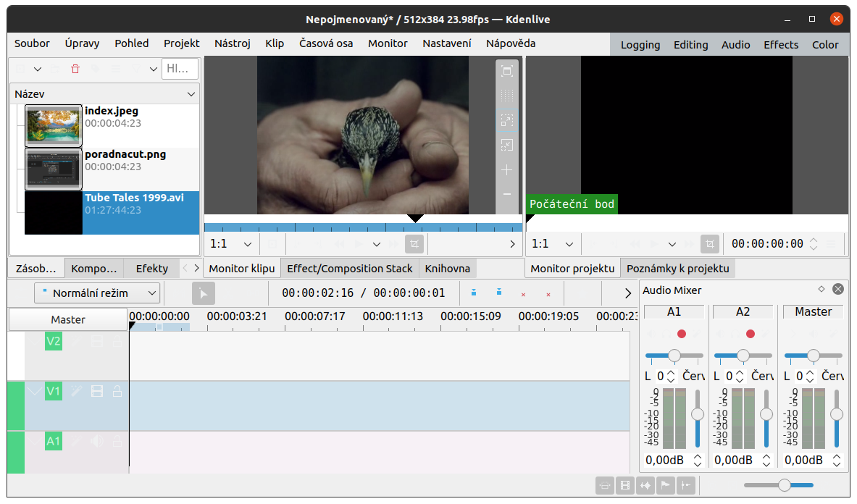This screenshot has height=504, width=857.
Task: Lock the V1 track
Action: click(117, 391)
